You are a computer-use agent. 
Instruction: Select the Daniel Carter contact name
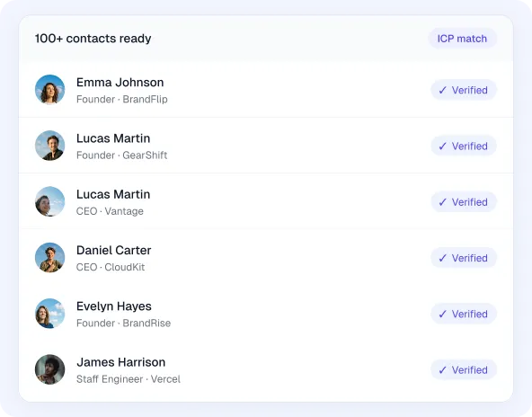point(113,251)
